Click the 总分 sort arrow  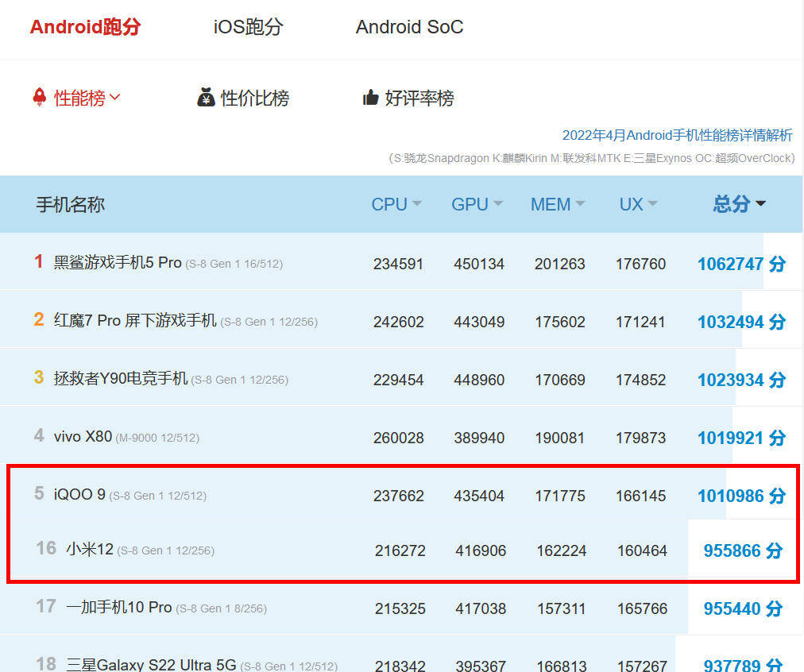pos(761,203)
